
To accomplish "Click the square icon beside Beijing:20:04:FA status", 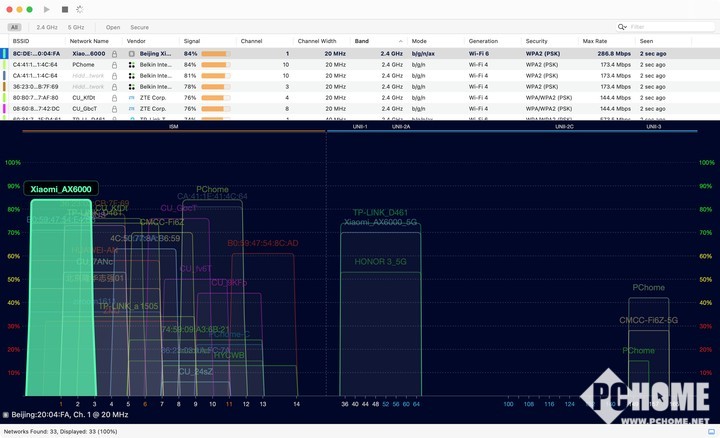I will click(x=6, y=415).
